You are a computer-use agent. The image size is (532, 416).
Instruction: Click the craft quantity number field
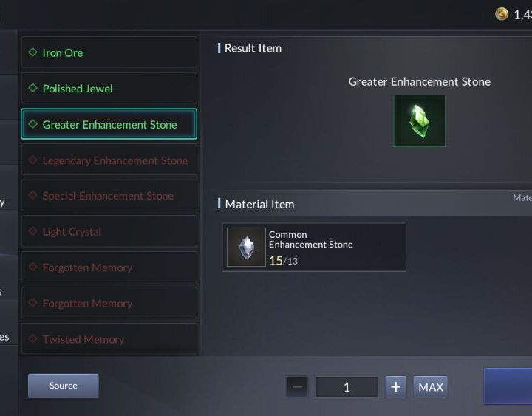tap(347, 387)
